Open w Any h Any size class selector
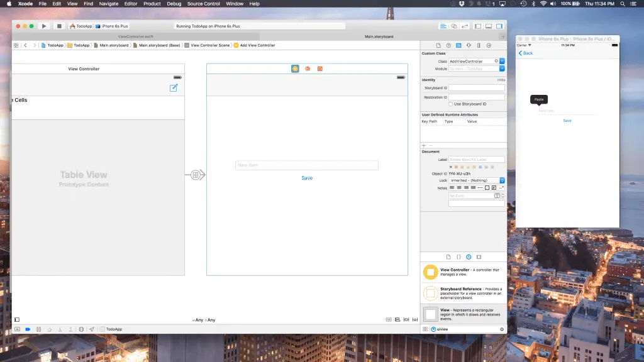644x362 pixels. click(204, 320)
